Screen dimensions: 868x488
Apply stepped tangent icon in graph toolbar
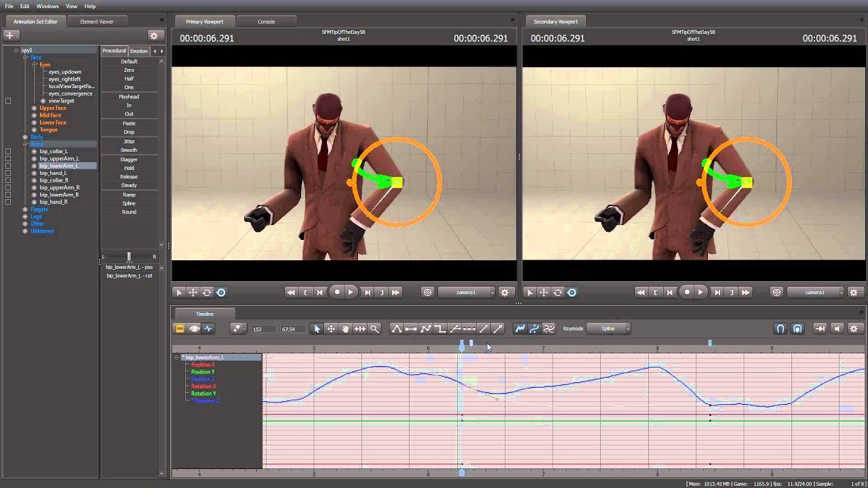[440, 329]
